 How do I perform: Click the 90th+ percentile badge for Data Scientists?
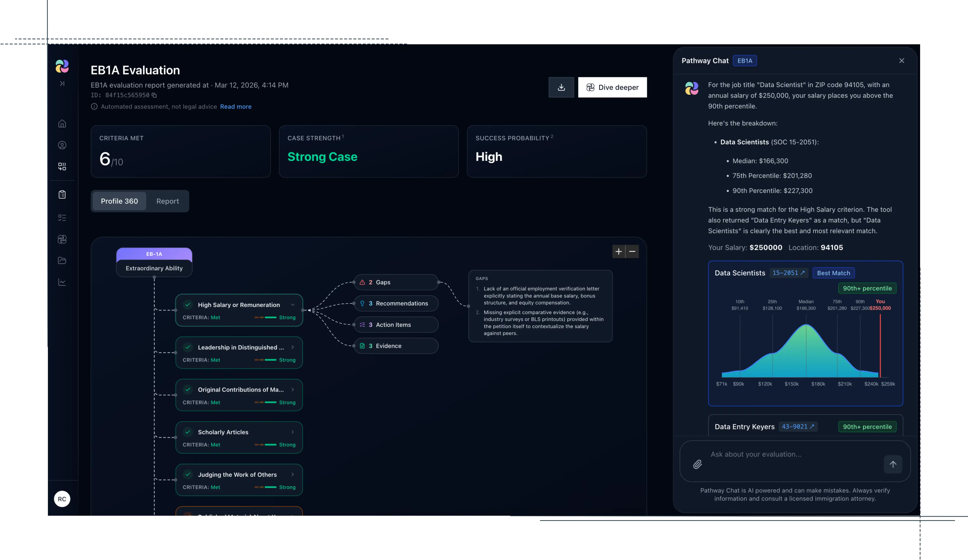[x=867, y=288]
